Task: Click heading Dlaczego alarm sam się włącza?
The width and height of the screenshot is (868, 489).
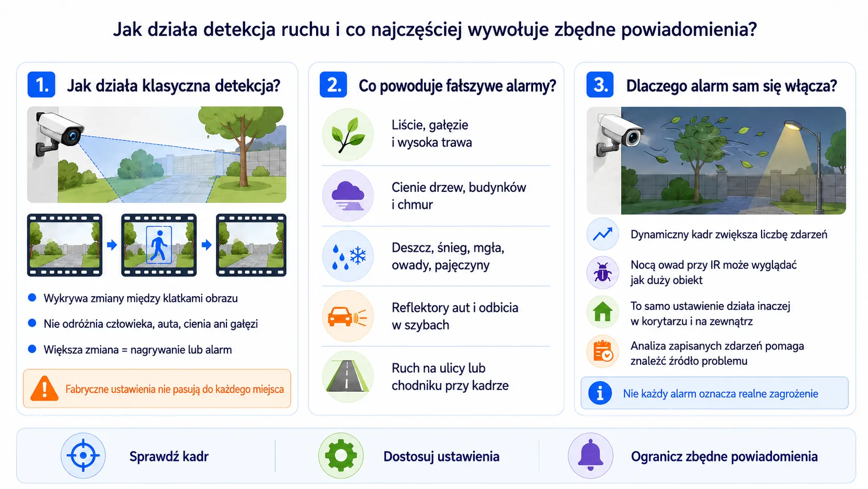Action: 731,85
